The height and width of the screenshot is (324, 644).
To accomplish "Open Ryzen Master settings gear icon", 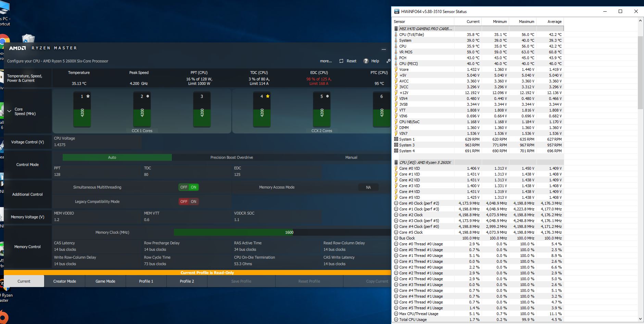I will point(388,61).
